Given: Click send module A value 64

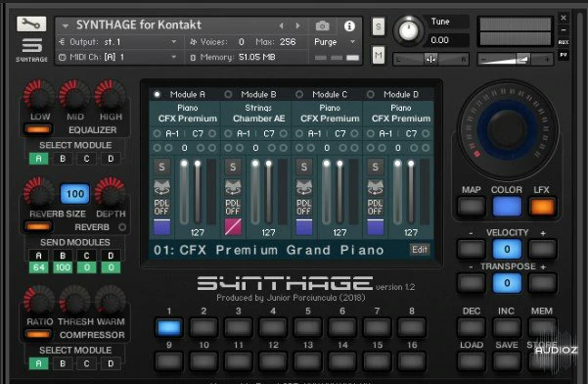Looking at the screenshot, I should click(38, 267).
